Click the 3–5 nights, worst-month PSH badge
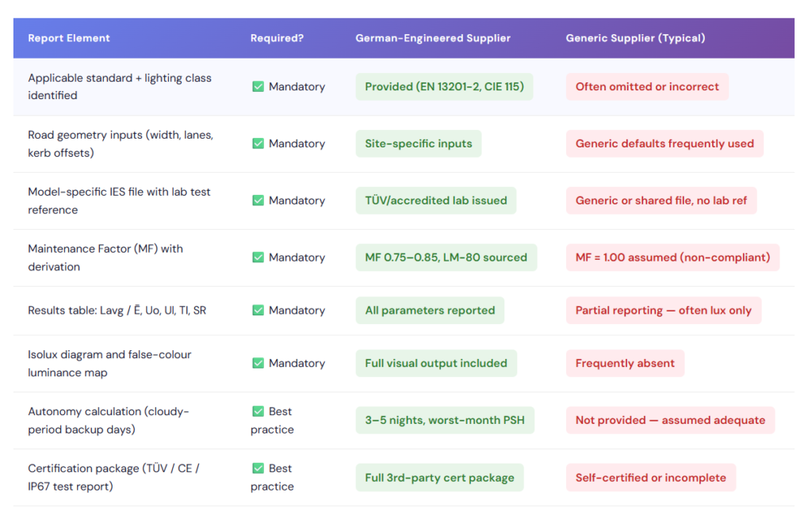The image size is (812, 519). [445, 420]
